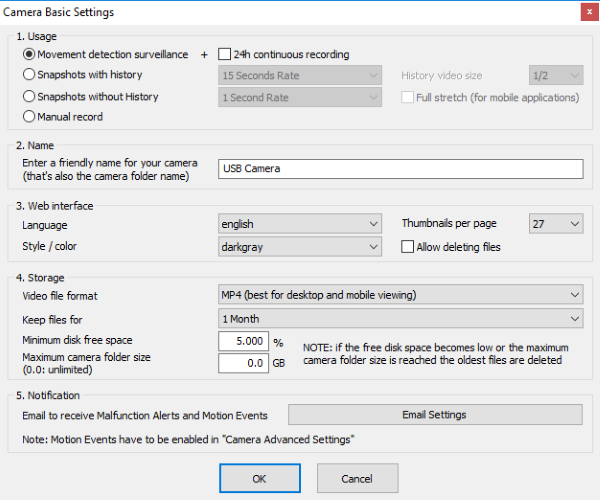Screen dimensions: 600x500
Task: Close the Camera Basic Settings dialog
Action: [x=583, y=12]
